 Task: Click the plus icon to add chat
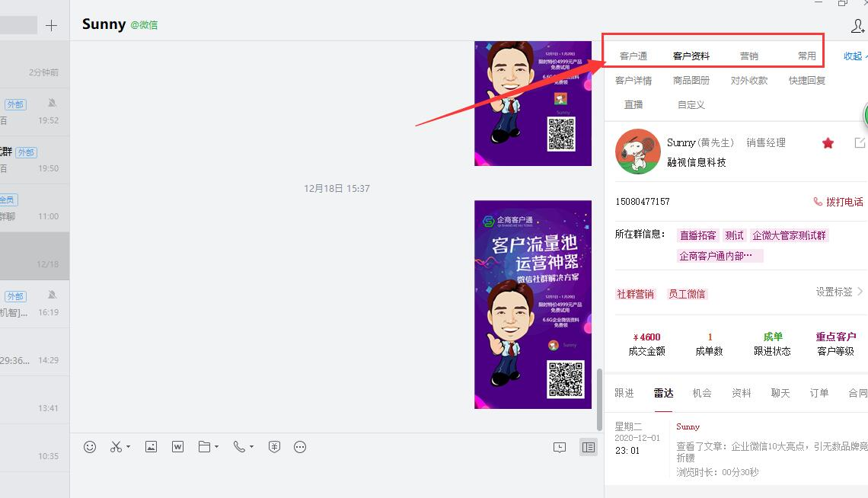(x=51, y=25)
